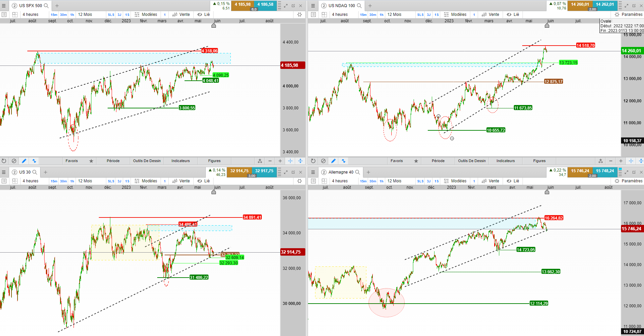The height and width of the screenshot is (336, 644).
Task: Click the favorites star below the NDAQ 100 chart
Action: click(416, 161)
